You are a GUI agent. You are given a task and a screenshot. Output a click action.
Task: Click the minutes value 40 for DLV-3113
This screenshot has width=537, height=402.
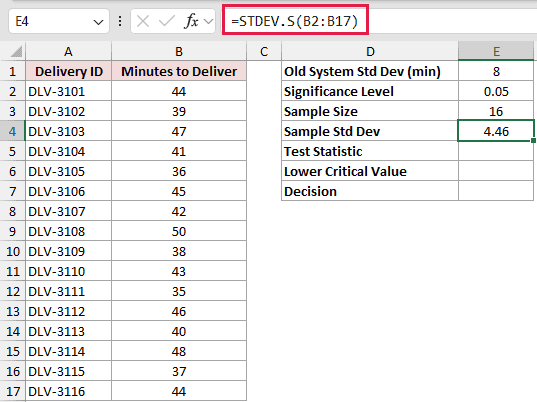(x=179, y=331)
